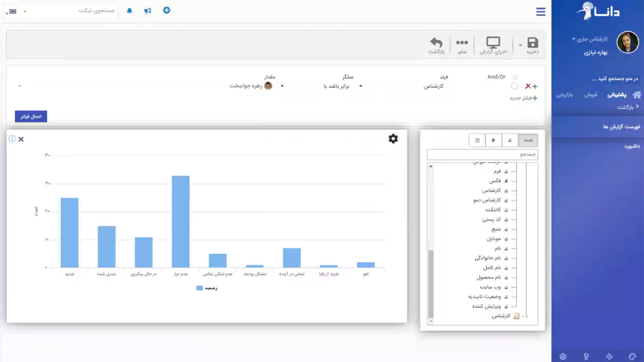Click the announcements megaphone icon
Viewport: 644px width, 362px height.
147,11
